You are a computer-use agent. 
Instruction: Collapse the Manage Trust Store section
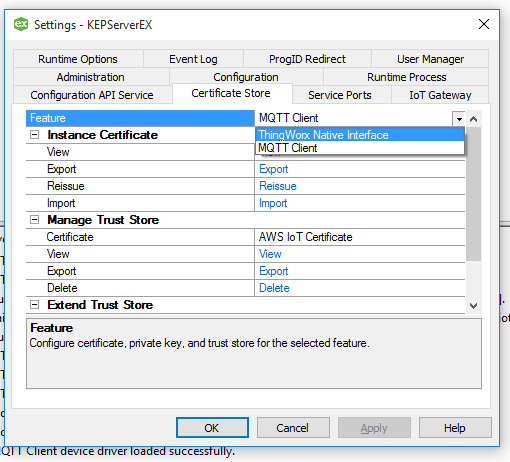tap(34, 220)
